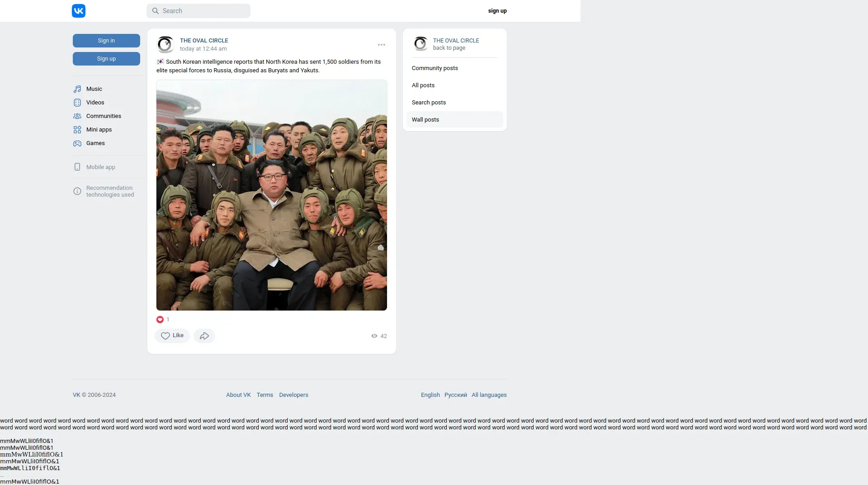
Task: Click the VK © 2006-2024 footer text
Action: click(94, 395)
